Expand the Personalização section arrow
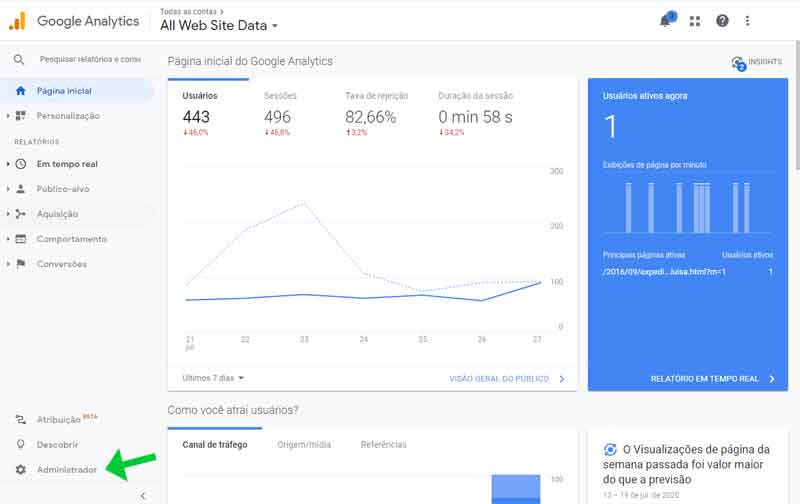This screenshot has width=800, height=504. [8, 116]
